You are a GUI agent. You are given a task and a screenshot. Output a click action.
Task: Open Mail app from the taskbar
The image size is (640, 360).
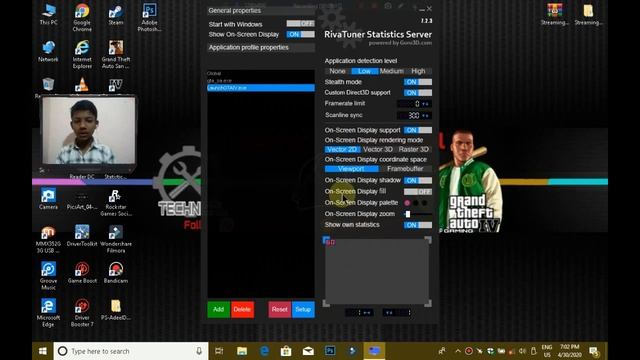[x=308, y=351]
